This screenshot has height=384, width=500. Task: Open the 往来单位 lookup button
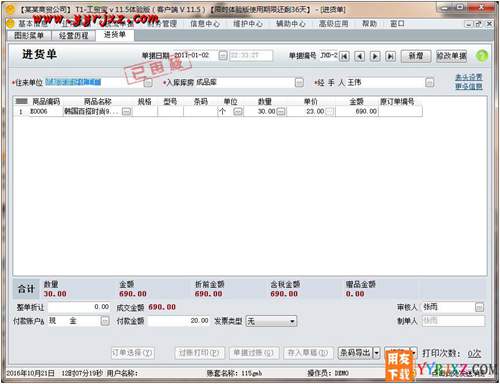(x=148, y=82)
